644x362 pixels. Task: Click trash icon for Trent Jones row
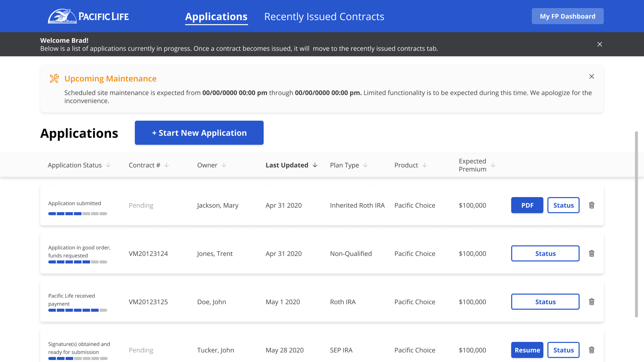pos(591,253)
